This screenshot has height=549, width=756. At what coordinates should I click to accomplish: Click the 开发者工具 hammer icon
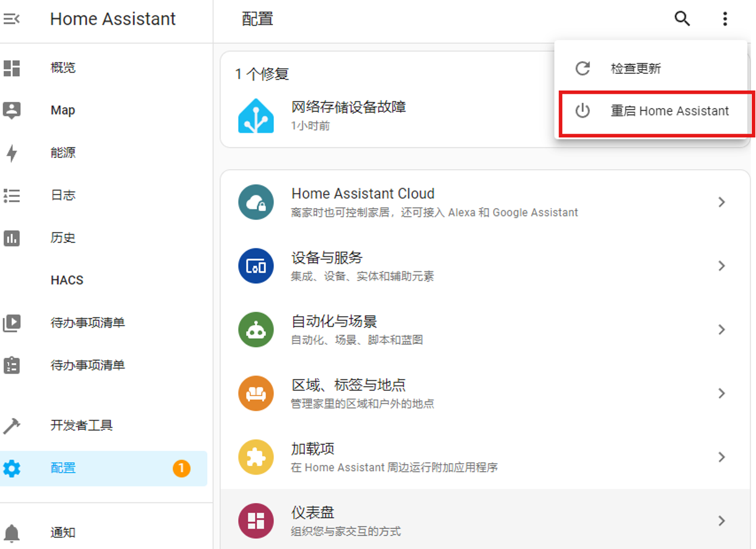(12, 426)
